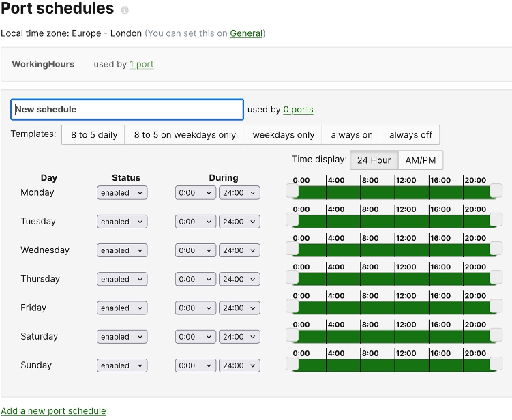Click Tuesday timeline end slider handle
The width and height of the screenshot is (512, 420).
coord(496,220)
